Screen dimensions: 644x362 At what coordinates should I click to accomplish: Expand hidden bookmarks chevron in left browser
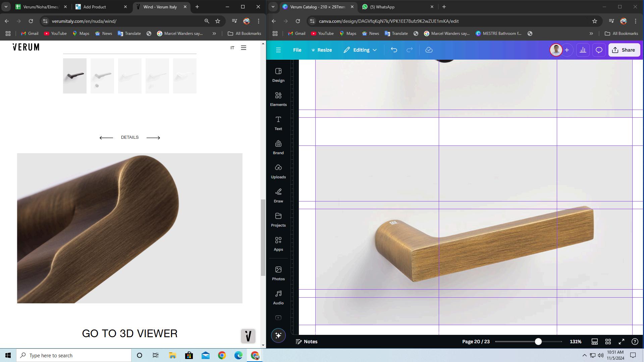[x=214, y=34]
